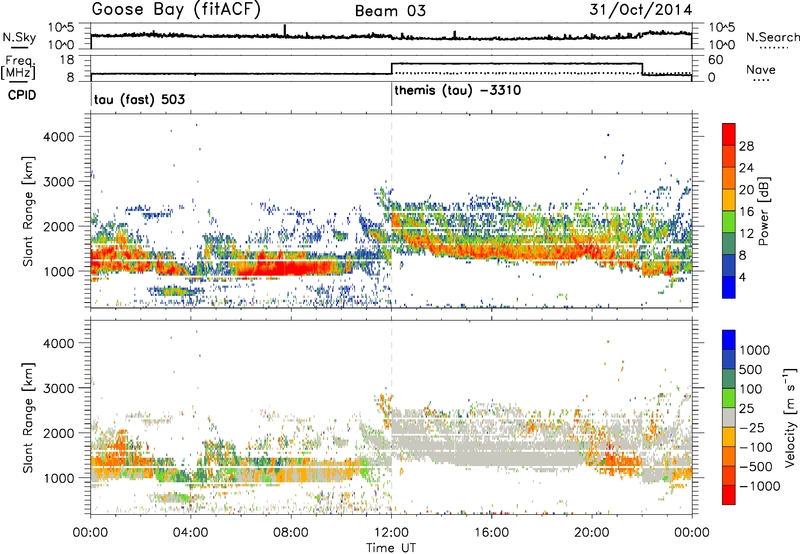The image size is (800, 554).
Task: Click the dashed 12:00 CPID change line in the power panel
Action: click(x=391, y=210)
